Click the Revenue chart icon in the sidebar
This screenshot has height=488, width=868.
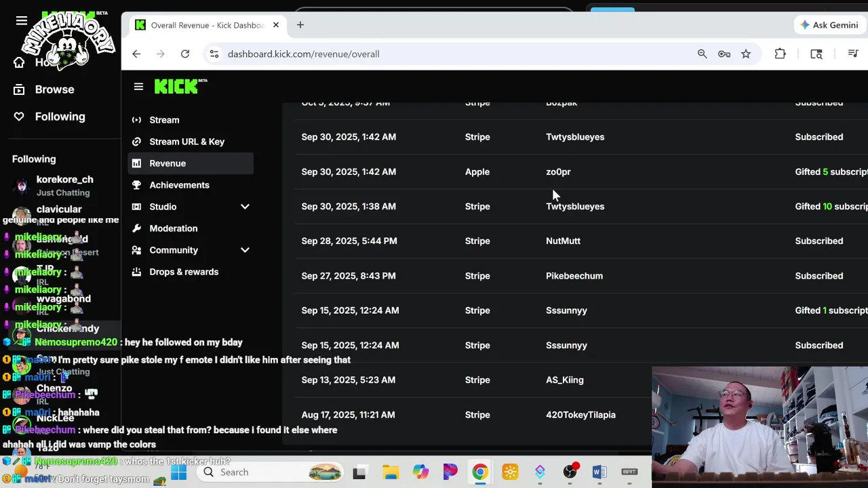(136, 163)
